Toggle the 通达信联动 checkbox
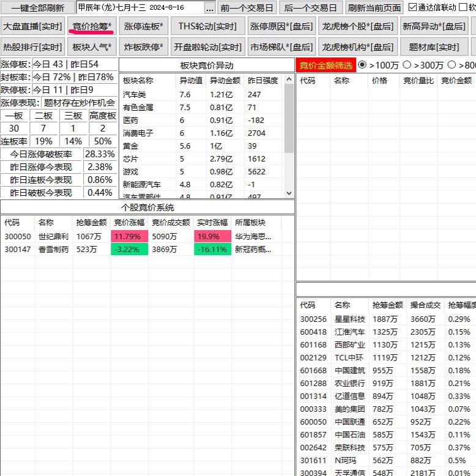Image resolution: width=476 pixels, height=476 pixels. click(412, 7)
